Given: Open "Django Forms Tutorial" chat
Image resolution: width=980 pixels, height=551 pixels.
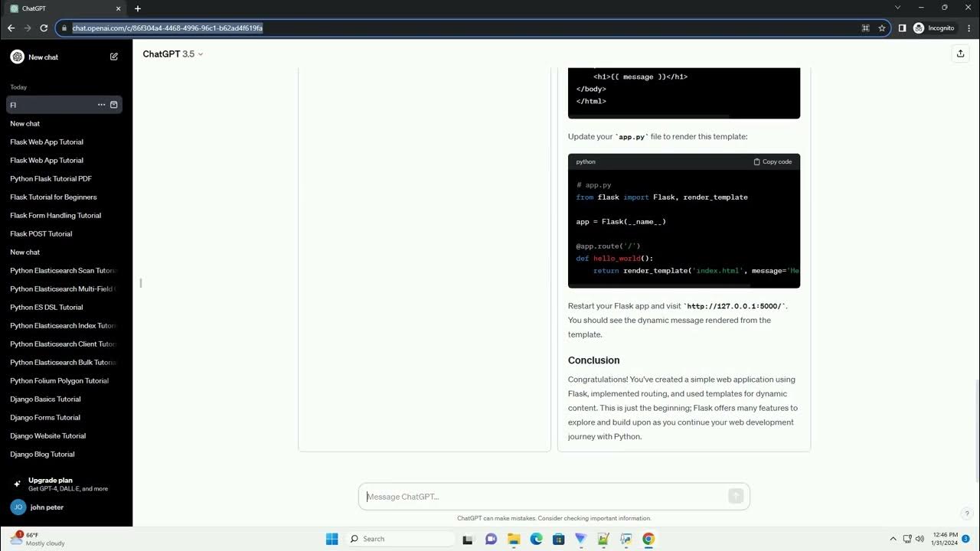Looking at the screenshot, I should 64,417.
